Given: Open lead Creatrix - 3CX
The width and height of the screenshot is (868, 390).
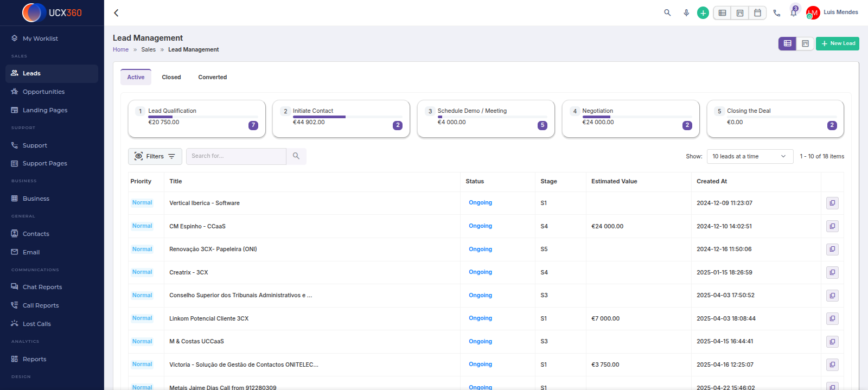Looking at the screenshot, I should (x=189, y=272).
